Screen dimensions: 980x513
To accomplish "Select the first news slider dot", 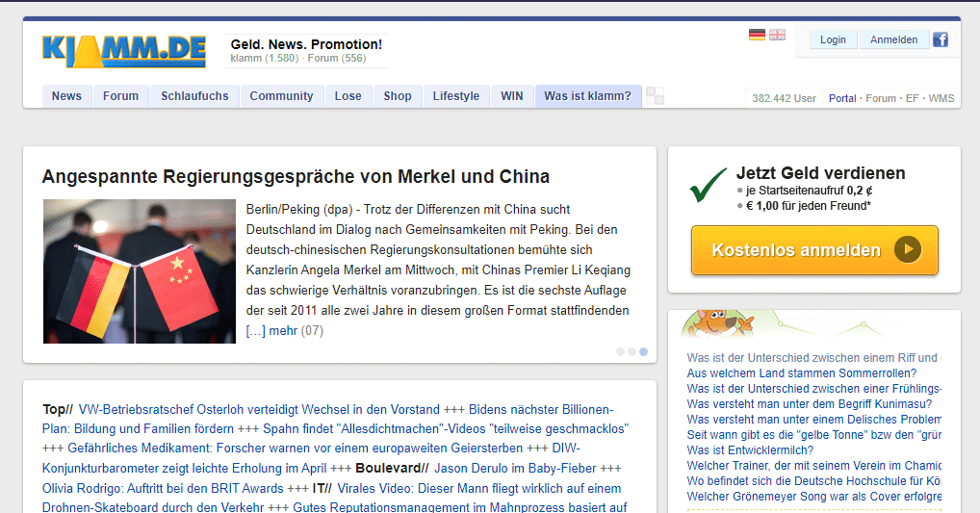I will click(x=620, y=352).
